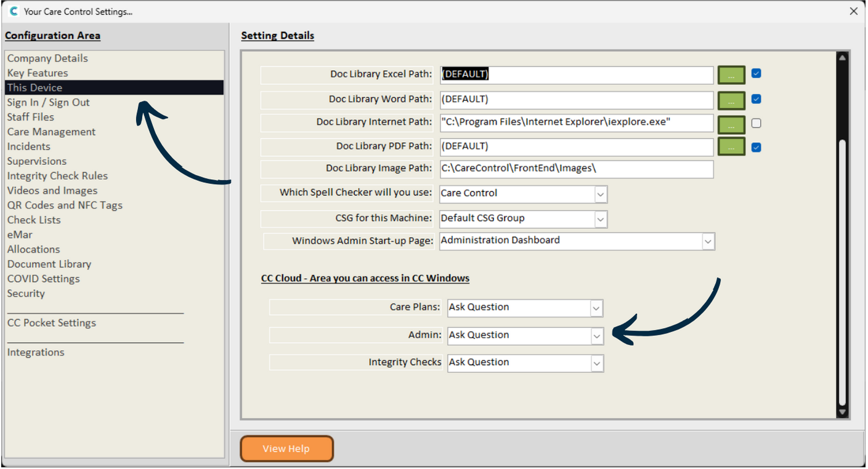Click the scrollbar up arrow
Viewport: 868px width, 469px height.
[x=842, y=57]
